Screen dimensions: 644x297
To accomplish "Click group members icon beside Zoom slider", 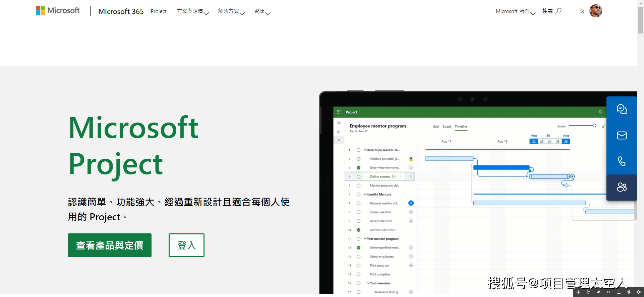I will pos(603,126).
